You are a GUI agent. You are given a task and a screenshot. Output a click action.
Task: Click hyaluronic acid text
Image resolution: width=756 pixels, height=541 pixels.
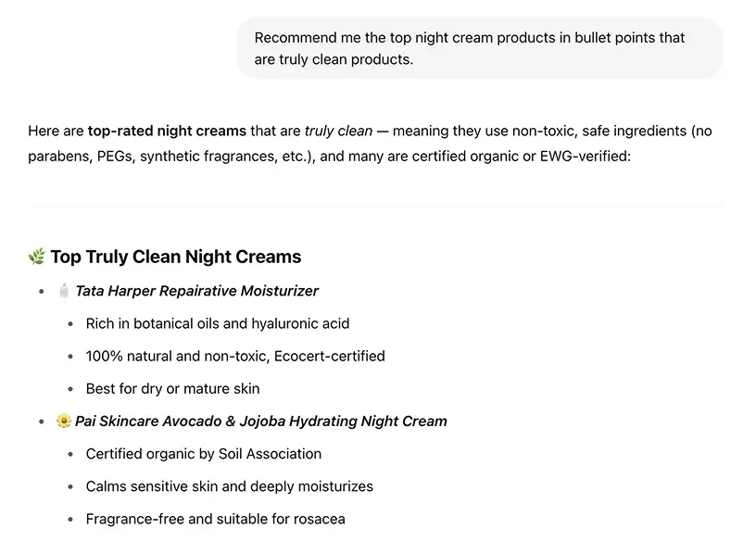[300, 323]
